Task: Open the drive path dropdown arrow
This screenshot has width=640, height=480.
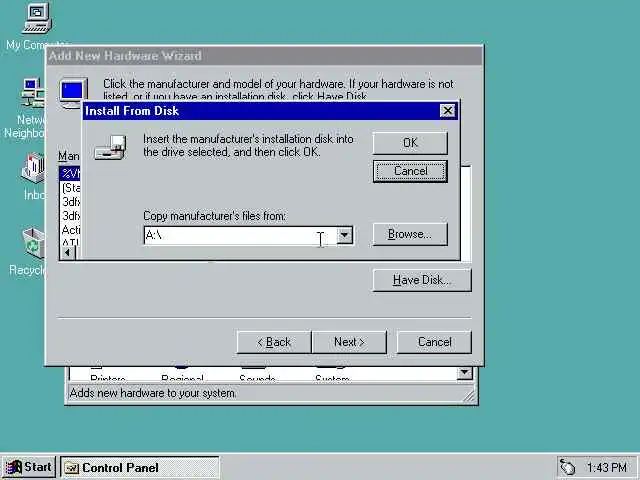Action: click(x=345, y=236)
